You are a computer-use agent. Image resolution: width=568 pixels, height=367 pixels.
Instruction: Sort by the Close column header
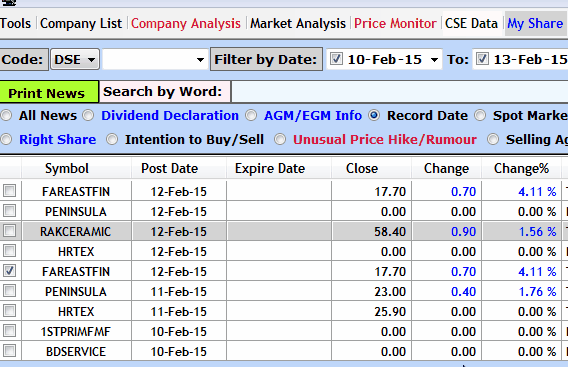(x=371, y=168)
